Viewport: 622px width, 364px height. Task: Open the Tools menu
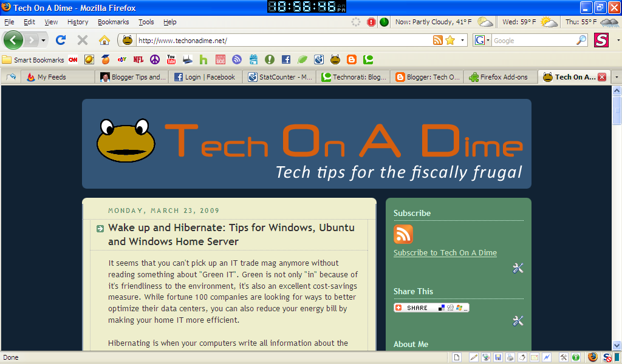pos(146,22)
